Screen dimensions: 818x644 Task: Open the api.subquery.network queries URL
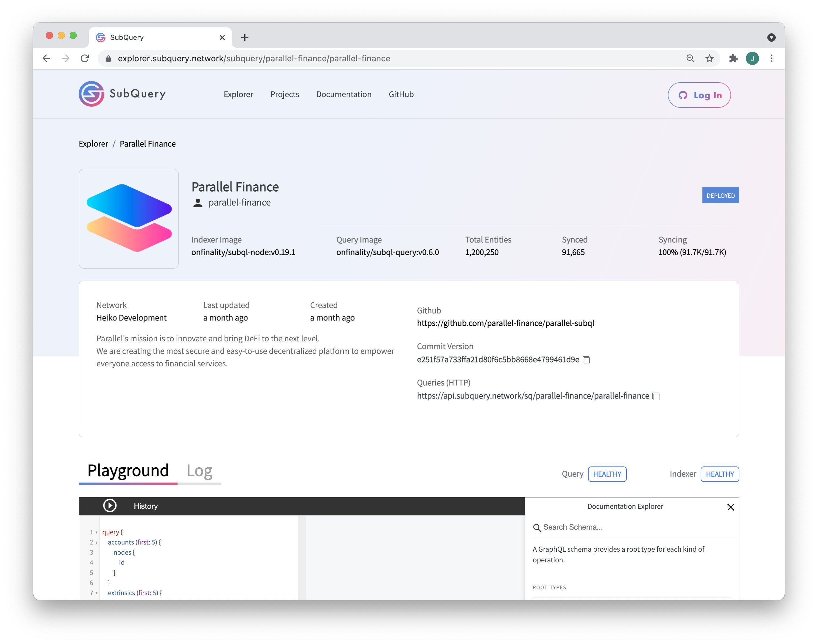pos(533,396)
